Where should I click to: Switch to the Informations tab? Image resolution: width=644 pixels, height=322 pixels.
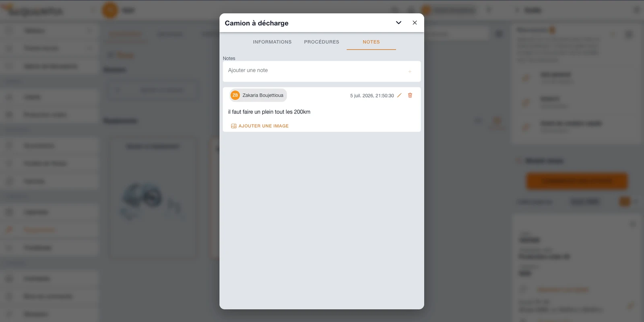pos(272,42)
